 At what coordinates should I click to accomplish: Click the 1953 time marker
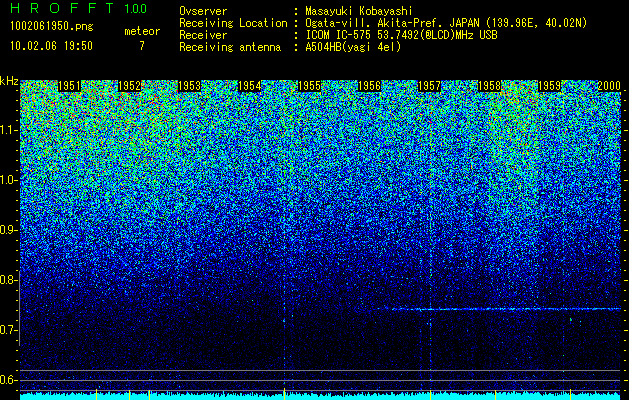189,86
